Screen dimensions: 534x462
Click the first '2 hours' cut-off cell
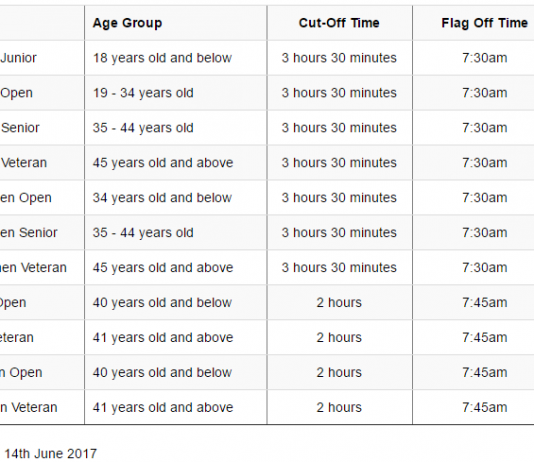point(339,302)
